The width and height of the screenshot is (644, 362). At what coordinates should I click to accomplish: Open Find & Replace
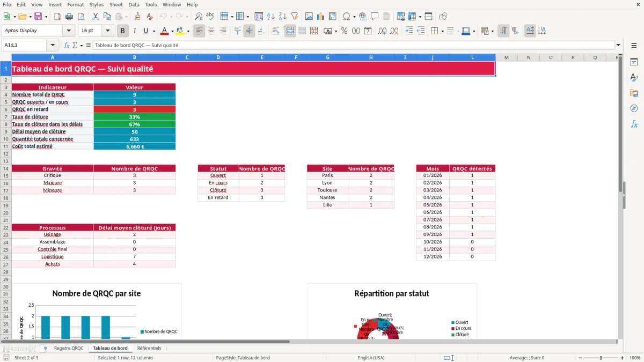tap(199, 17)
